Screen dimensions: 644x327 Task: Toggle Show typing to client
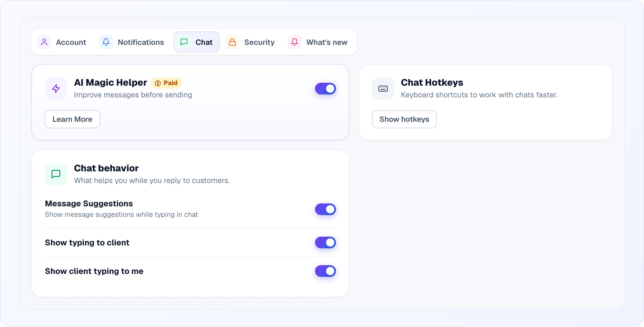pyautogui.click(x=325, y=242)
